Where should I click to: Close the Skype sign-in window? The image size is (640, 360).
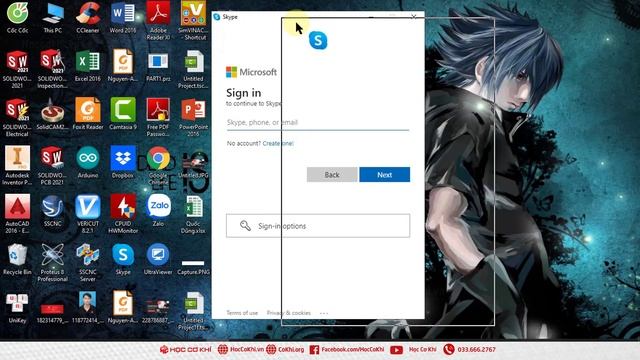(413, 16)
